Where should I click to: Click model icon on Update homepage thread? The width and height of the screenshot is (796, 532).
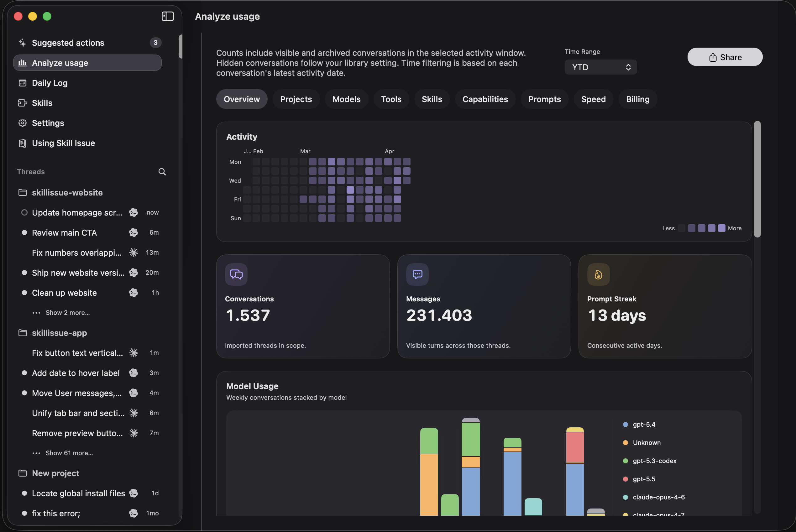coord(133,212)
